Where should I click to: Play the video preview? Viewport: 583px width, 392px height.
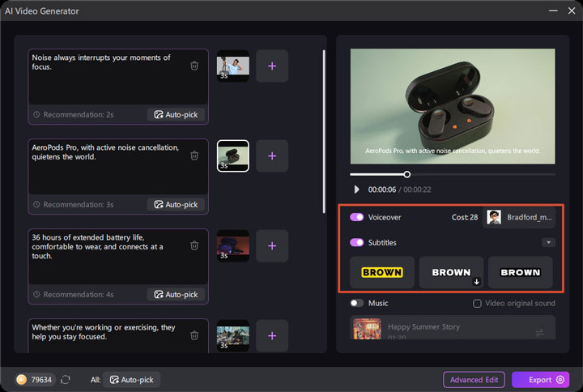[356, 190]
